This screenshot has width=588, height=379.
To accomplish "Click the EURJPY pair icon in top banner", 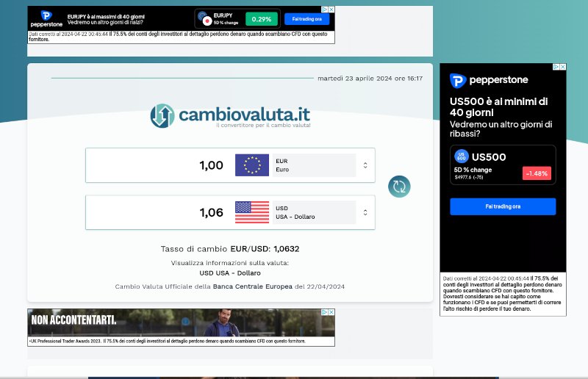I will point(205,18).
